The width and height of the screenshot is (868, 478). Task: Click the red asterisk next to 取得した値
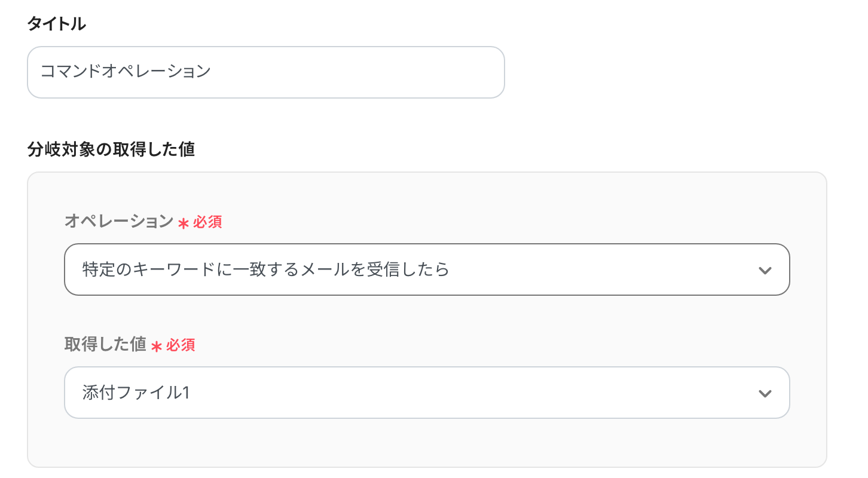(157, 347)
